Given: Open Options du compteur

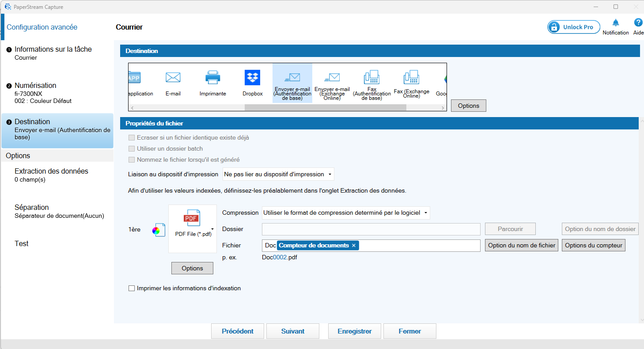Looking at the screenshot, I should [x=594, y=246].
